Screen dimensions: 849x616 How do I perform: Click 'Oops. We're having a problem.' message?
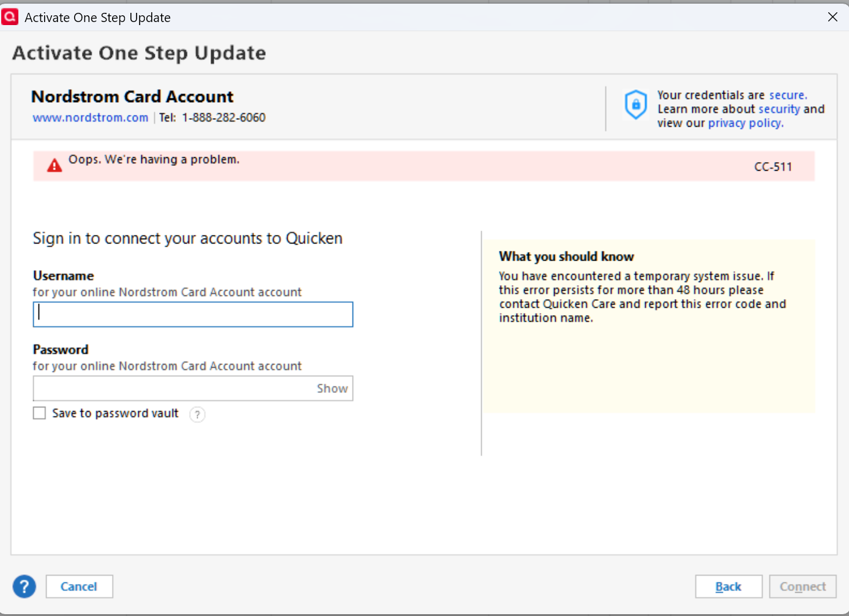click(x=154, y=160)
